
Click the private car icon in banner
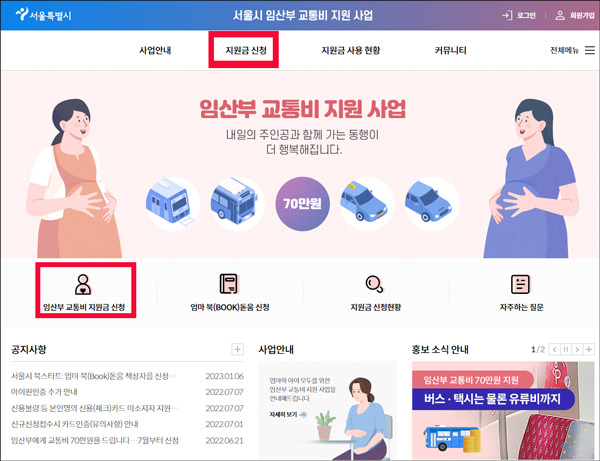pos(432,204)
